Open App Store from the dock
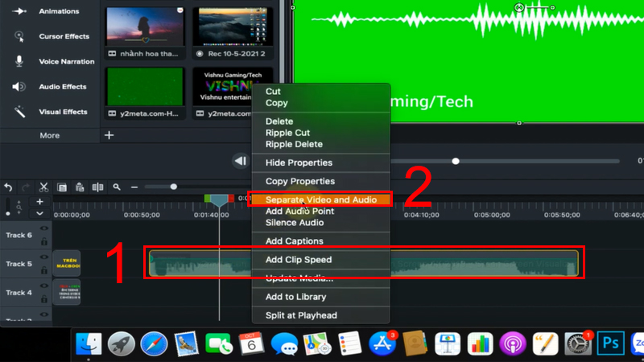This screenshot has height=362, width=644. (x=382, y=343)
